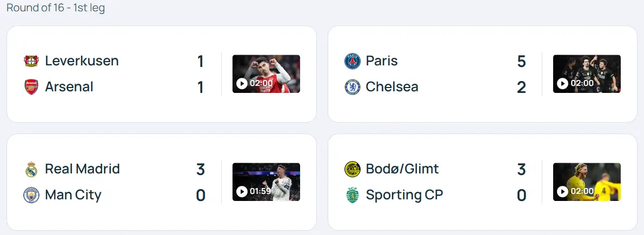Click the Bodø/Glimt club crest
Viewport: 644px width, 235px height.
pos(352,169)
